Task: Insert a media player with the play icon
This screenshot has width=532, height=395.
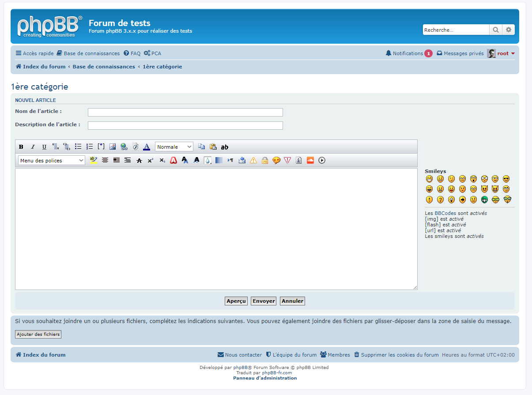Action: 322,161
